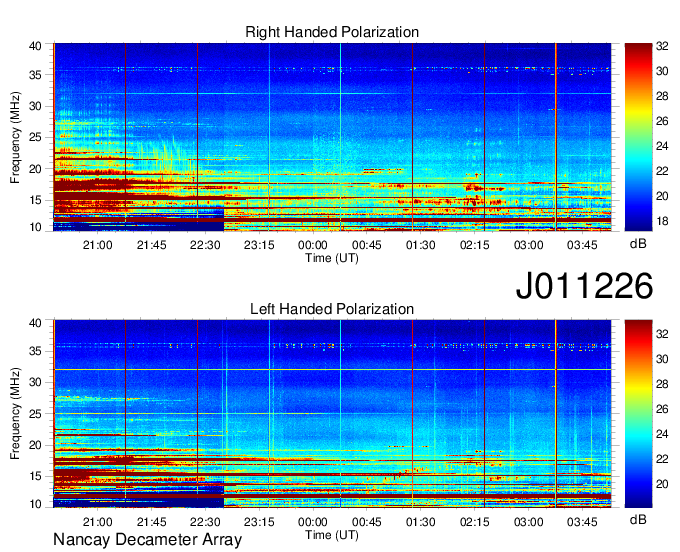Click the 21:45 tick on the top time axis
The image size is (680, 552).
(x=151, y=245)
